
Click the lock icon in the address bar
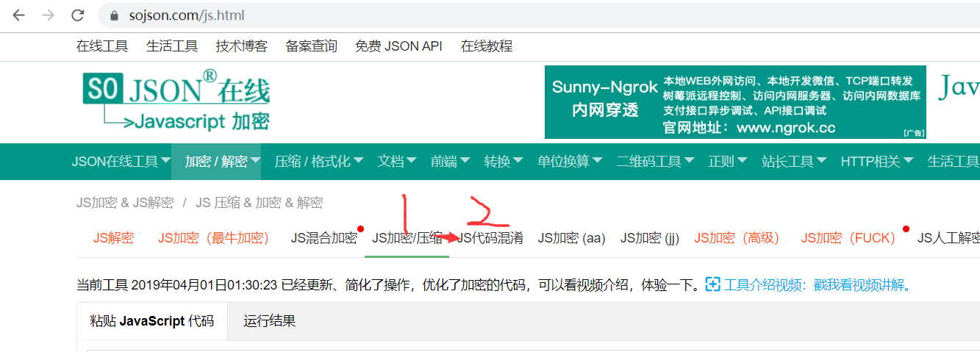pos(113,15)
